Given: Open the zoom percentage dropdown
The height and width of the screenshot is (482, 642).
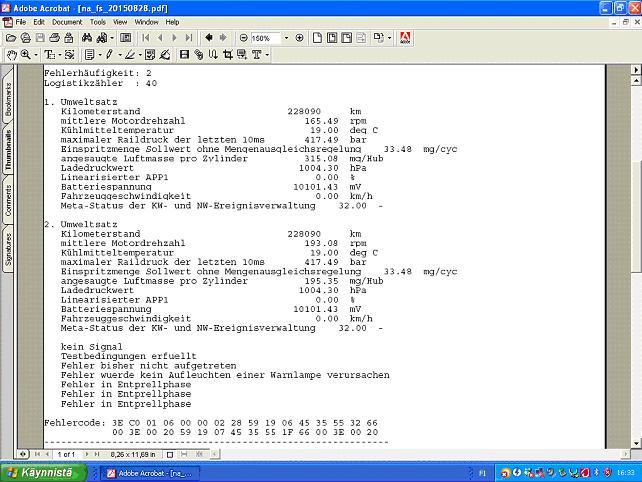Looking at the screenshot, I should click(x=285, y=38).
